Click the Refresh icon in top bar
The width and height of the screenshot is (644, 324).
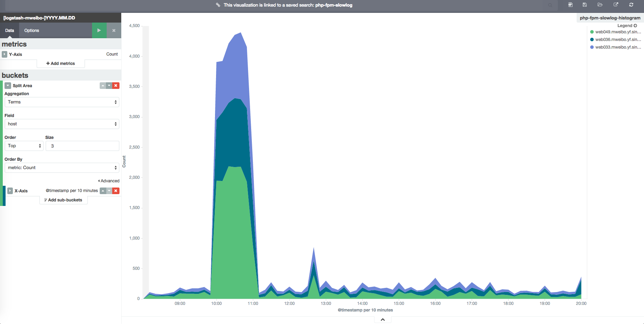point(631,5)
